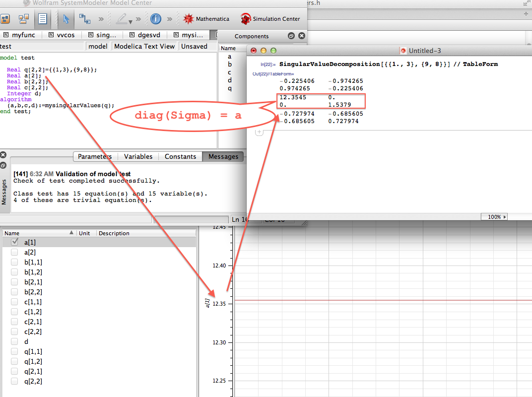Enable plotting of variable d
Image resolution: width=532 pixels, height=397 pixels.
[x=14, y=341]
